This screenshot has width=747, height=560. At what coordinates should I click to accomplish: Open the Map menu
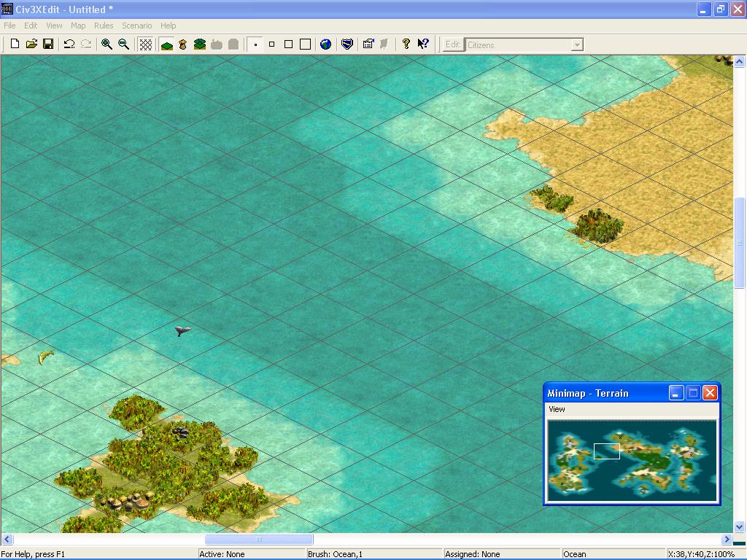click(78, 26)
